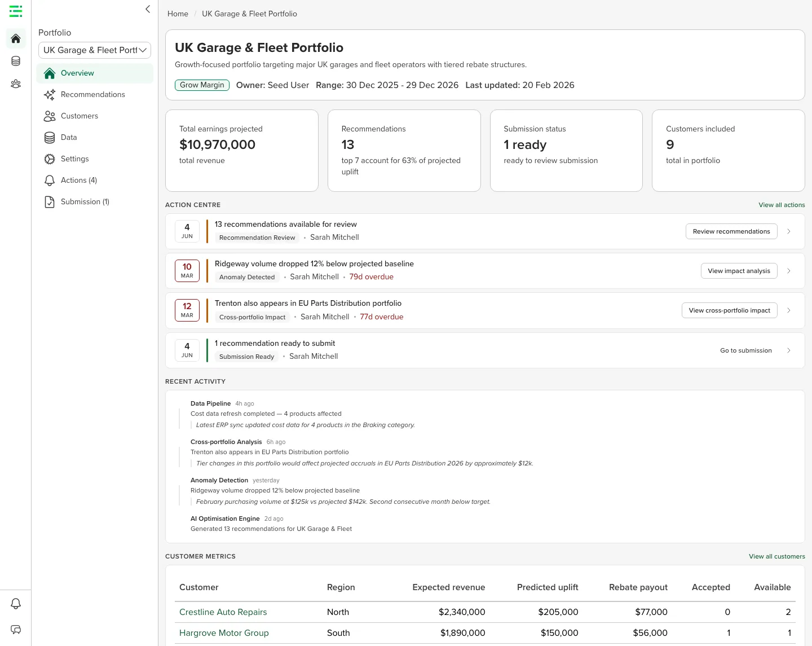
Task: Click the $2,340,000 expected revenue cell
Action: click(462, 612)
